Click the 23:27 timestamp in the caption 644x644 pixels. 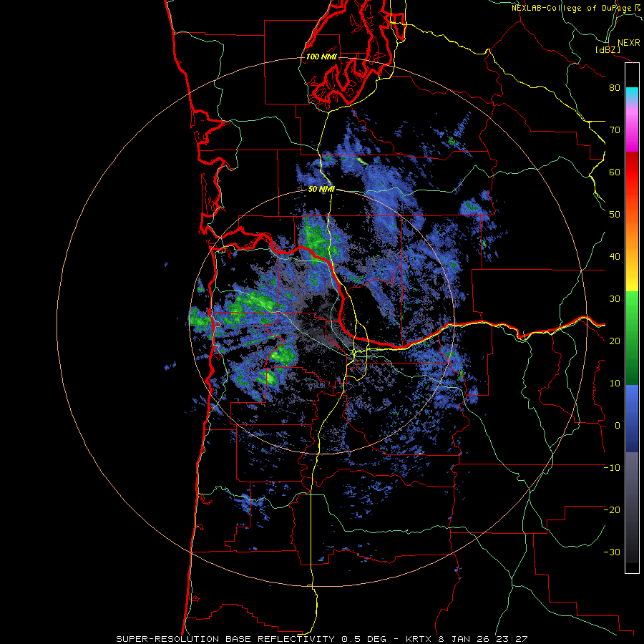tap(512, 639)
